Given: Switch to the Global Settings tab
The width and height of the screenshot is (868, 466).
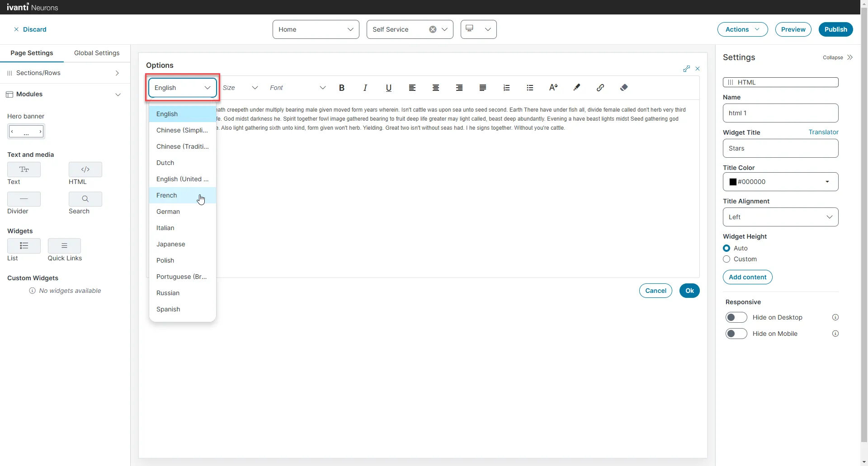Looking at the screenshot, I should tap(97, 53).
